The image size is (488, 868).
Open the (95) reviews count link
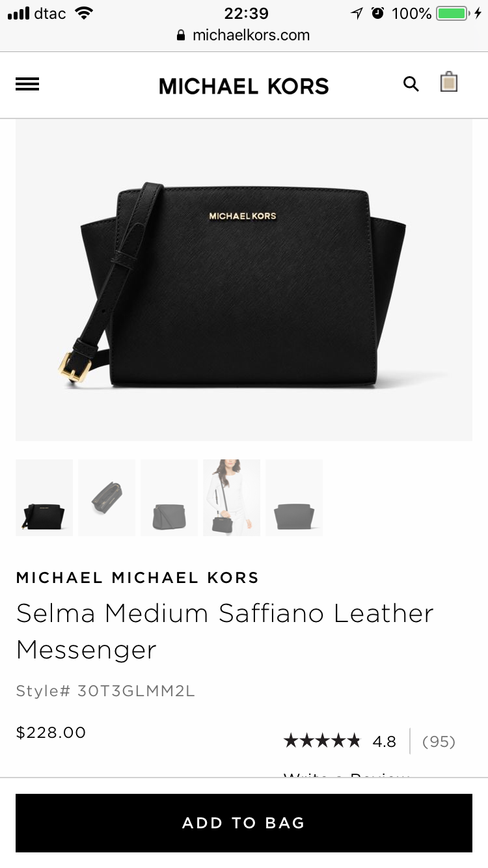pos(439,741)
